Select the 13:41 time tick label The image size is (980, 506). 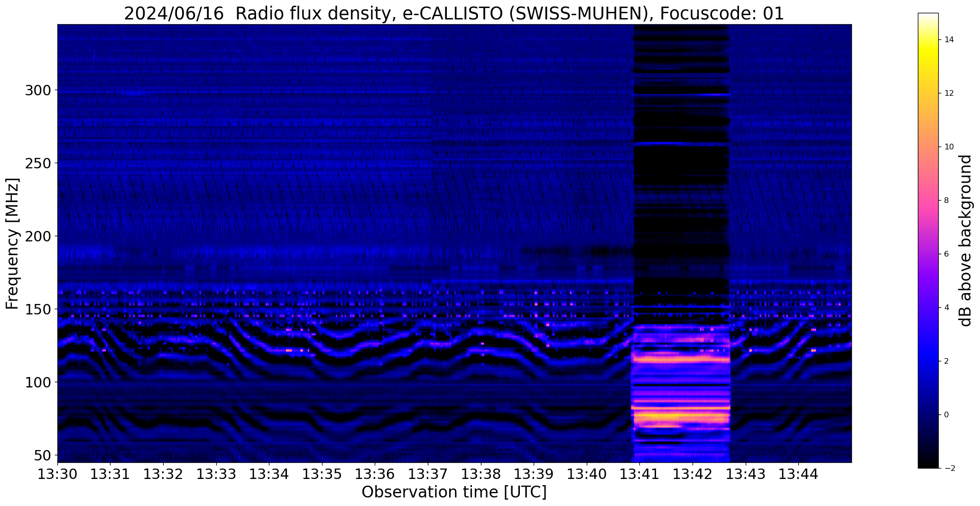click(640, 474)
